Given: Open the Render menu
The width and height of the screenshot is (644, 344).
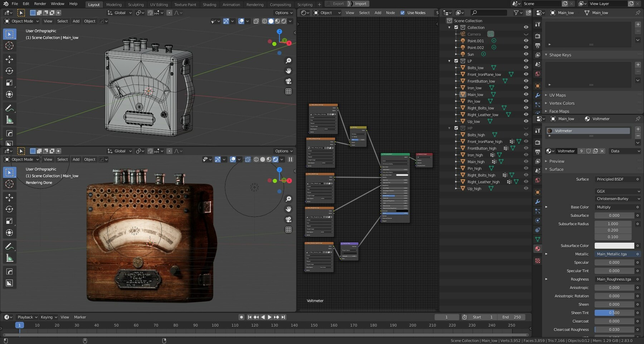Looking at the screenshot, I should coord(40,4).
